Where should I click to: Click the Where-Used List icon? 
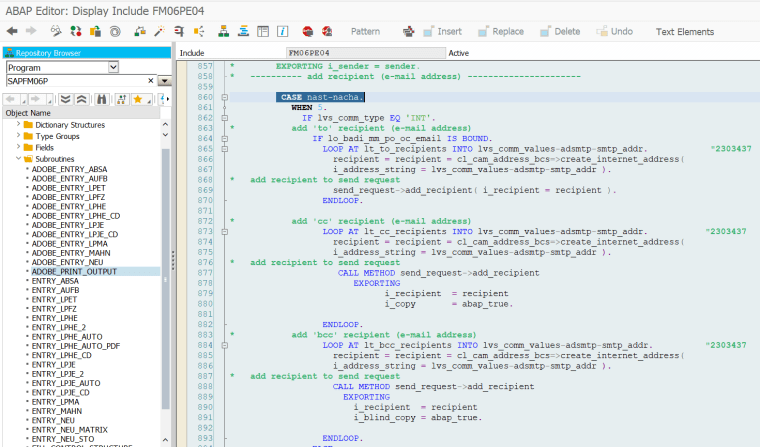click(x=199, y=32)
